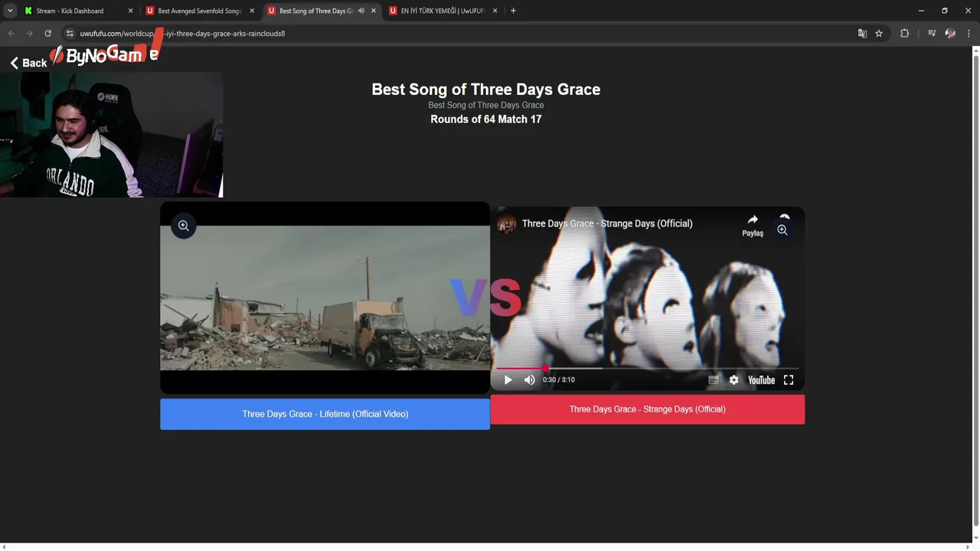Mute the YouTube player volume
The image size is (980, 551).
pyautogui.click(x=530, y=380)
